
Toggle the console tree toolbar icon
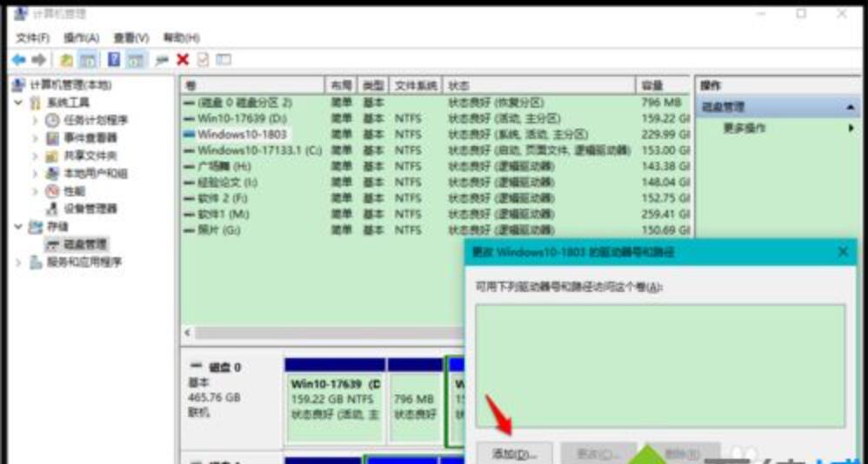pyautogui.click(x=88, y=60)
